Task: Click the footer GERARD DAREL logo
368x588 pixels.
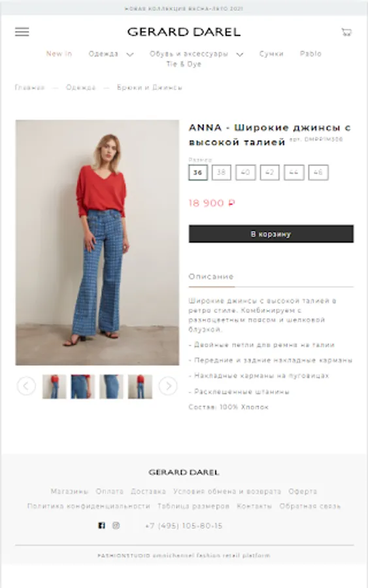Action: pos(184,472)
